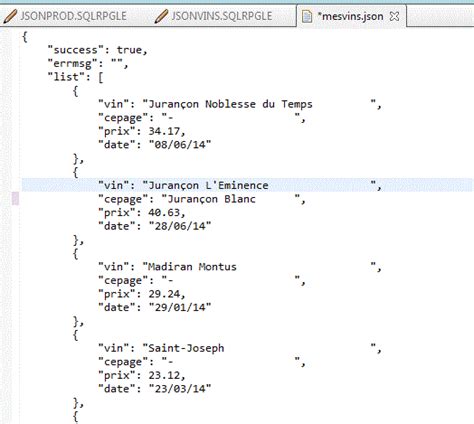Click the highlighted Jurançon L'Eminence line
Screen dimensions: 474x424
(247, 185)
